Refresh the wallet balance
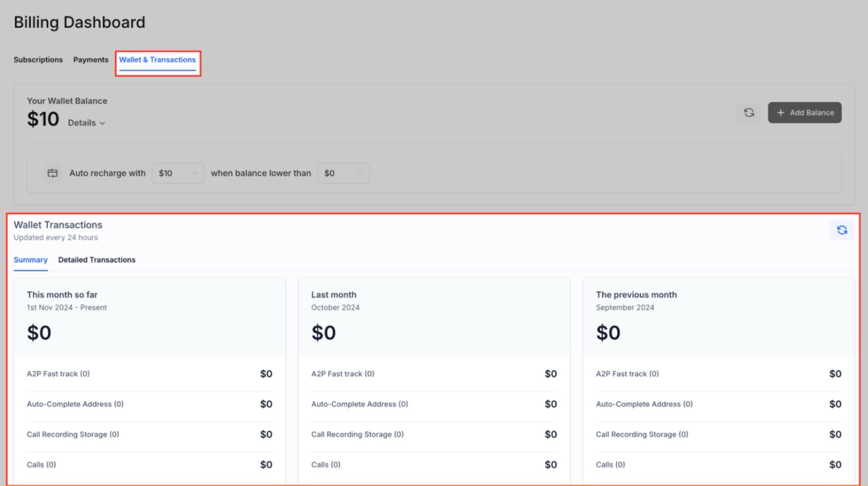The height and width of the screenshot is (486, 868). pyautogui.click(x=749, y=112)
